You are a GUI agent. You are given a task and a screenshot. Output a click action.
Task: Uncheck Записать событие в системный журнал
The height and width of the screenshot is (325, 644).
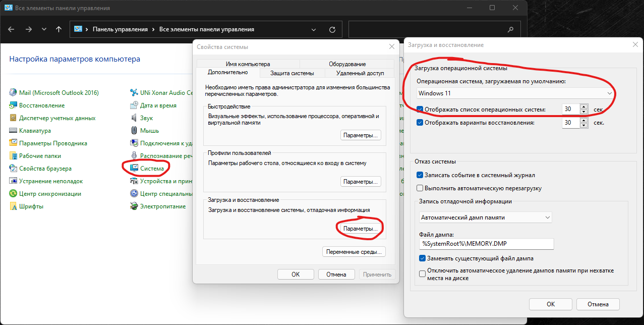(420, 175)
